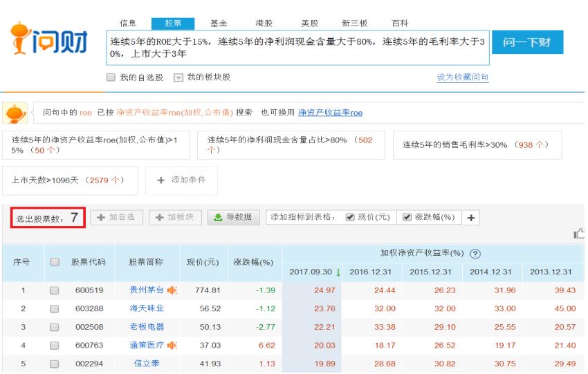Screen dimensions: 588x374
Task: Open stock link 老板电器
Action: point(147,327)
